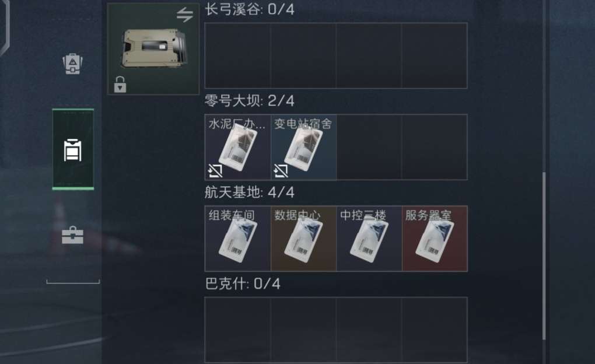Click the vertical scrollbar on right
The height and width of the screenshot is (364, 595).
coord(544,256)
